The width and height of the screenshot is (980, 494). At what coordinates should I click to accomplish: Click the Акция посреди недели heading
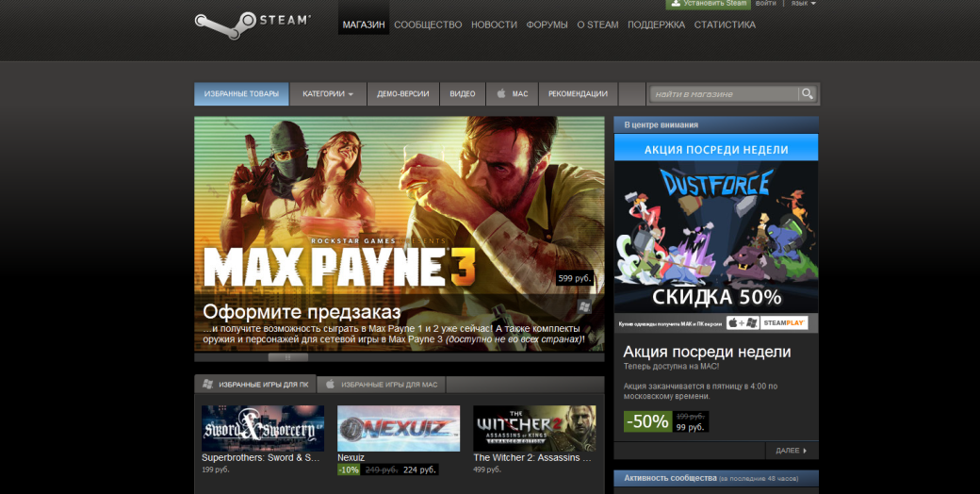click(707, 352)
